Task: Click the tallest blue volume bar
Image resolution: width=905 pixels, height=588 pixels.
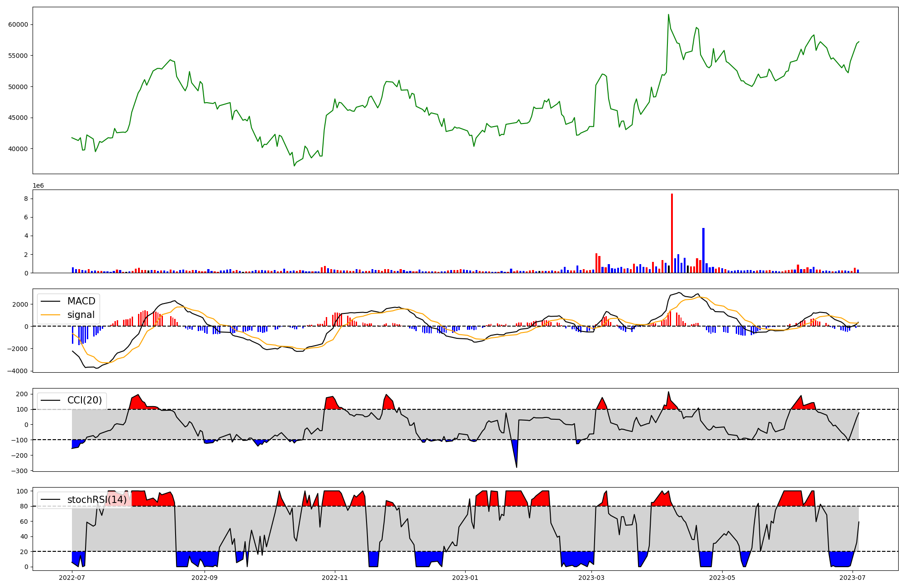Action: (x=703, y=251)
